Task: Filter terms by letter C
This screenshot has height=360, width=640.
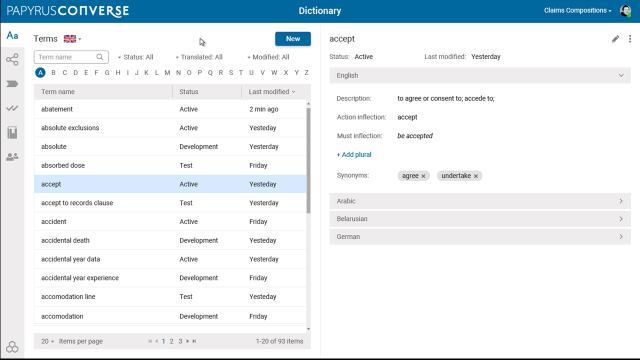Action: (64, 73)
